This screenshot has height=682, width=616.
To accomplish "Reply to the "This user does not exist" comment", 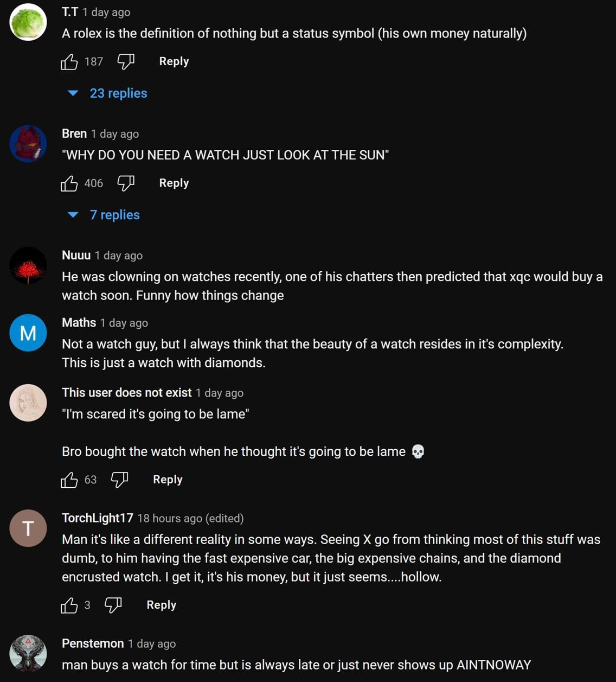I will pos(168,479).
